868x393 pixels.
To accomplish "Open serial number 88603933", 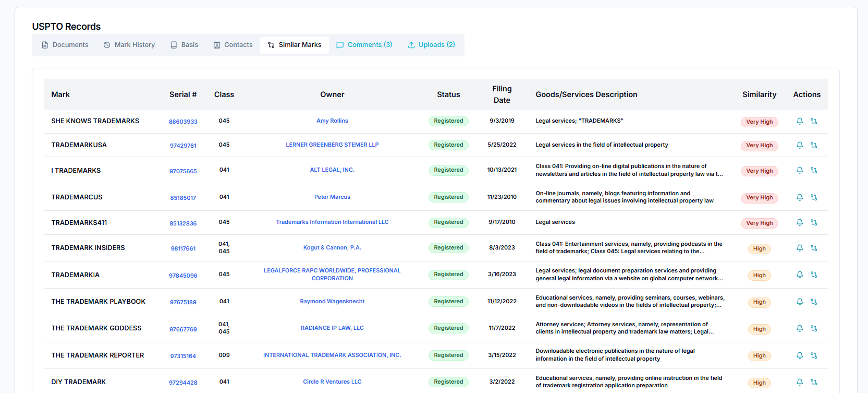I will click(183, 122).
